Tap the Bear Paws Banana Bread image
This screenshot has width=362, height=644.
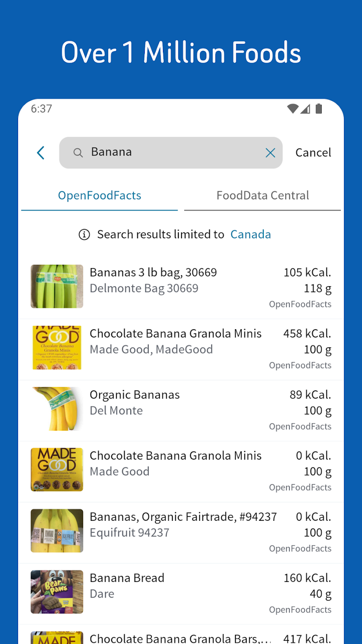57,592
